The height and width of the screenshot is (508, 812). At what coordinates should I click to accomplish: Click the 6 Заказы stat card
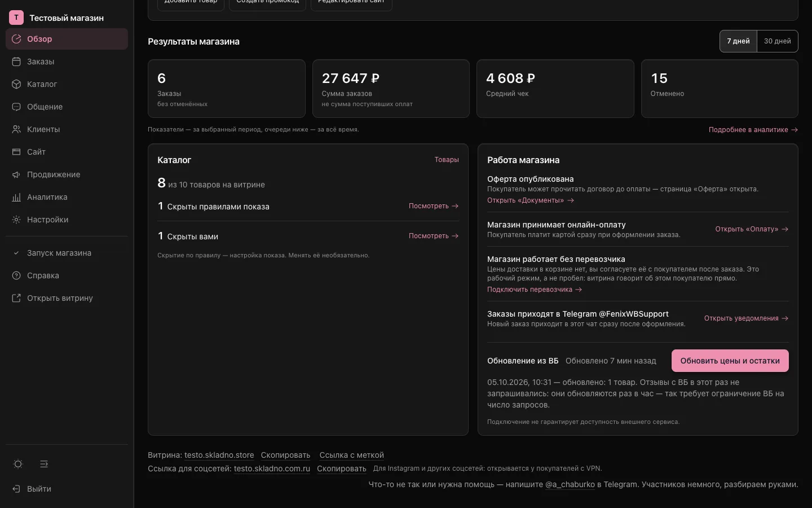(x=227, y=89)
